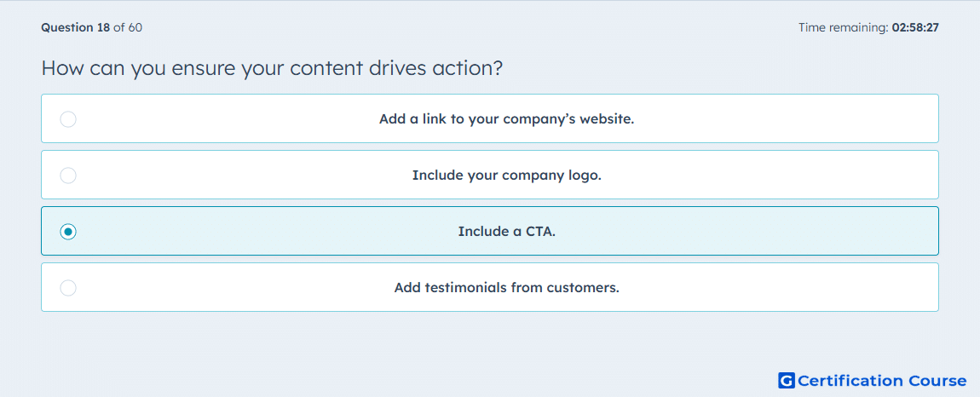This screenshot has height=397, width=980.
Task: Click answer text 'Add a link to your company's website.'
Action: [506, 118]
